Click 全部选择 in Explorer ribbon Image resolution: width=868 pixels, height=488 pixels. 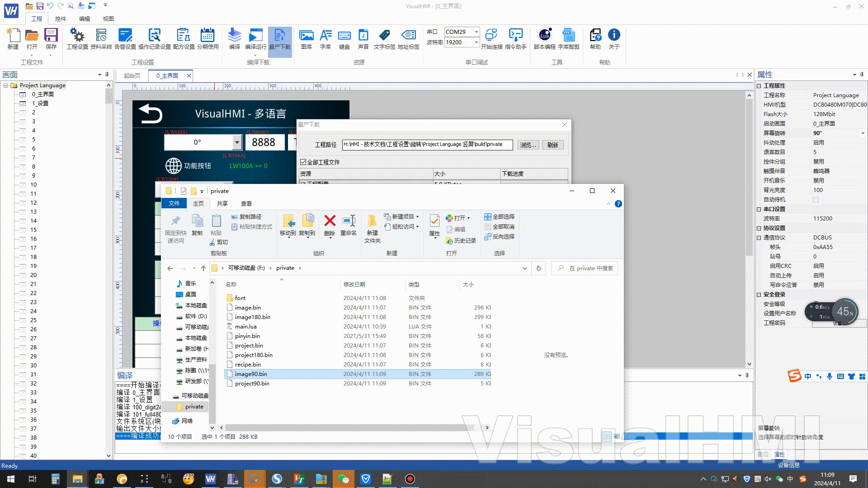pos(499,217)
